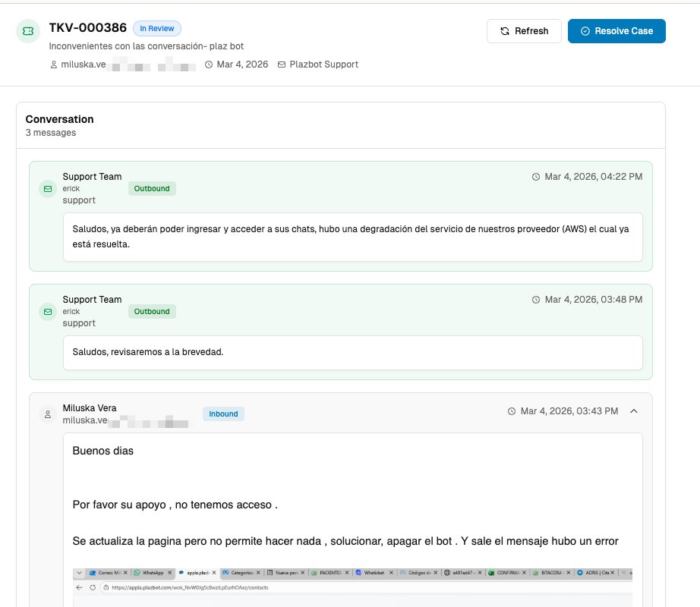Click the timestamp 'Mar 4, 2026, 03:48 PM'
700x607 pixels.
[593, 300]
